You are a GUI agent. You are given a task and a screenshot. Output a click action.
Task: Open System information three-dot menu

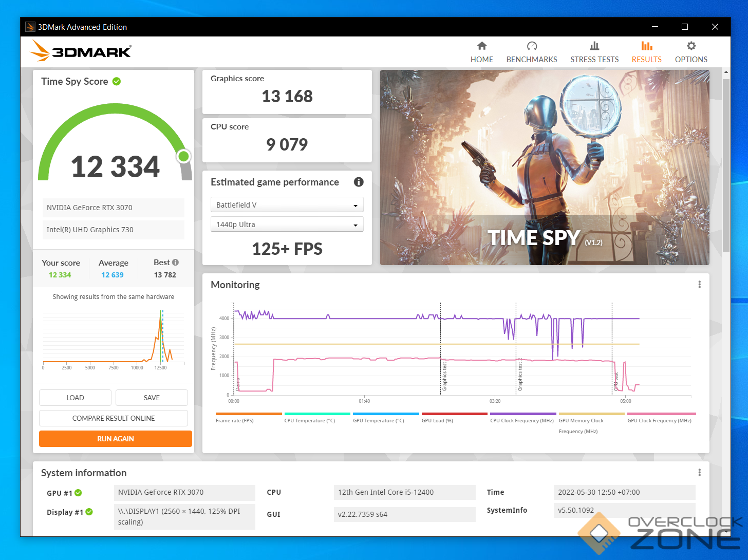coord(699,473)
